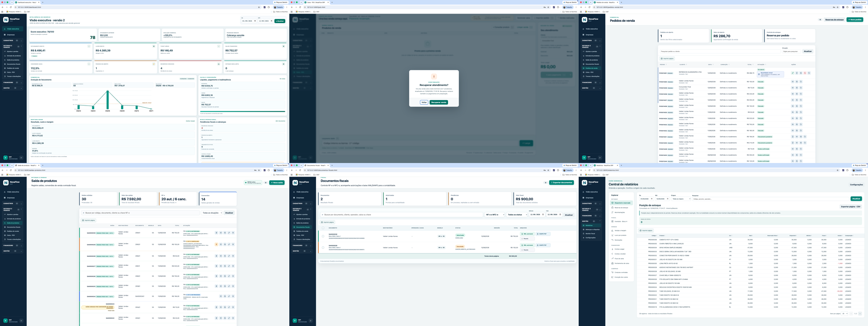The height and width of the screenshot is (326, 868).
Task: Click the NexaFlow logo in the Dashboard window
Action: (x=6, y=19)
